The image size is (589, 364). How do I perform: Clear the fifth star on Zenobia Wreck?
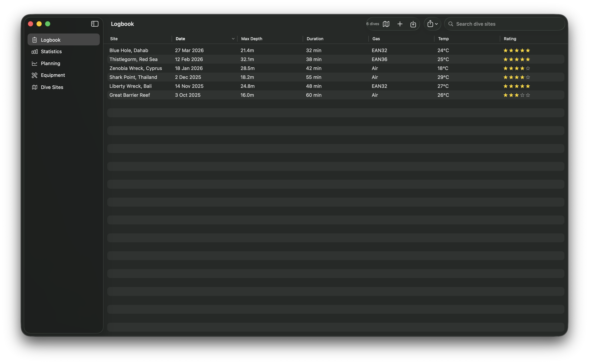tap(528, 68)
